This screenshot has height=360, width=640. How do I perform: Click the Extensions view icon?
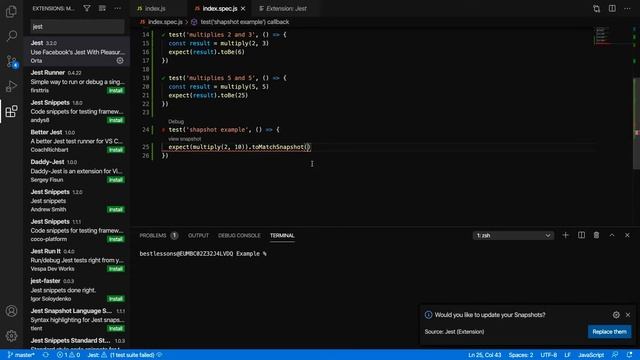(x=11, y=111)
